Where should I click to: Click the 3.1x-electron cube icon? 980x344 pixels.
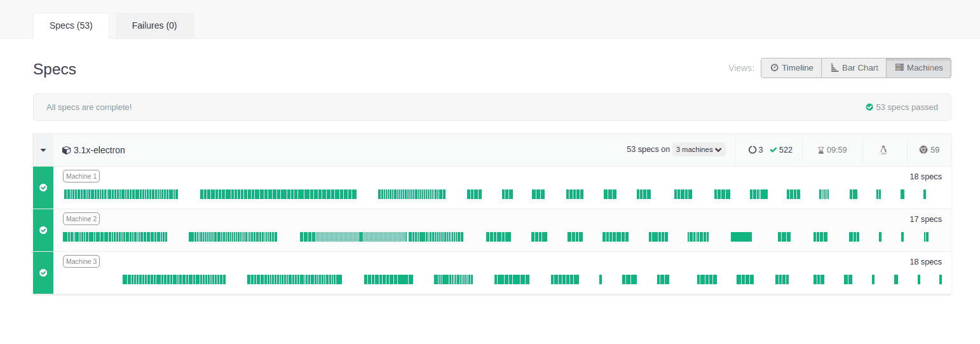pos(66,151)
